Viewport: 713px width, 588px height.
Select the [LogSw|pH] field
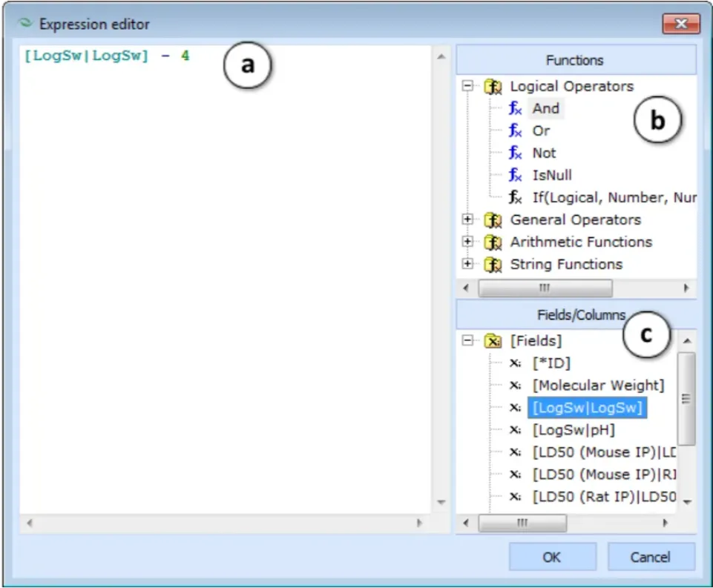(574, 430)
